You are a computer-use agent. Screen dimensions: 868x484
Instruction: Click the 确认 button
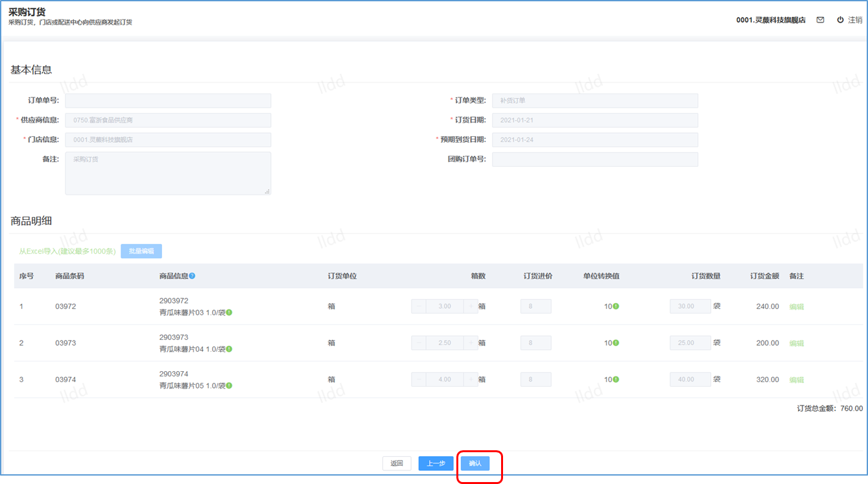click(x=475, y=463)
